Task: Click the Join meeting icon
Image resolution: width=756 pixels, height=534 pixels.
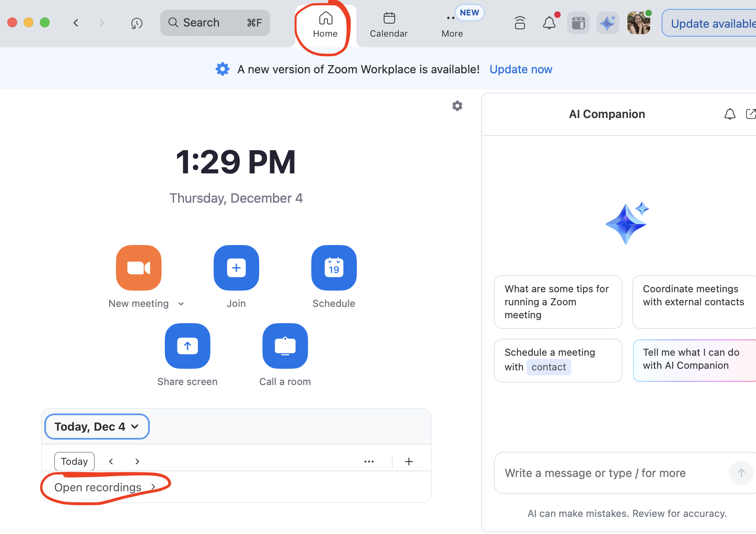Action: click(x=236, y=268)
